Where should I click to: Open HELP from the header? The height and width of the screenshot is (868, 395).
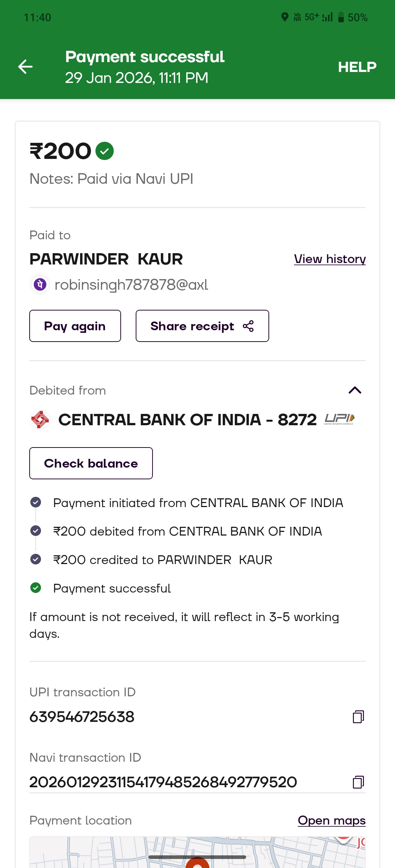357,67
